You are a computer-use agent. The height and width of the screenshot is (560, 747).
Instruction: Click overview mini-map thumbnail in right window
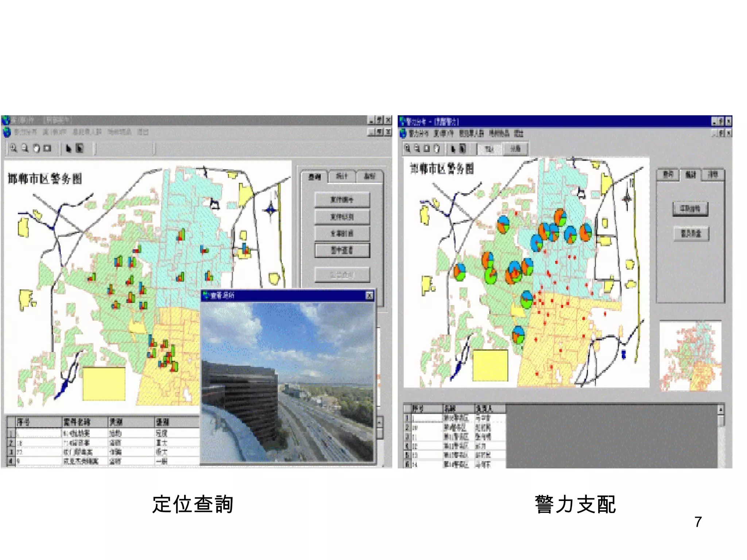coord(690,356)
